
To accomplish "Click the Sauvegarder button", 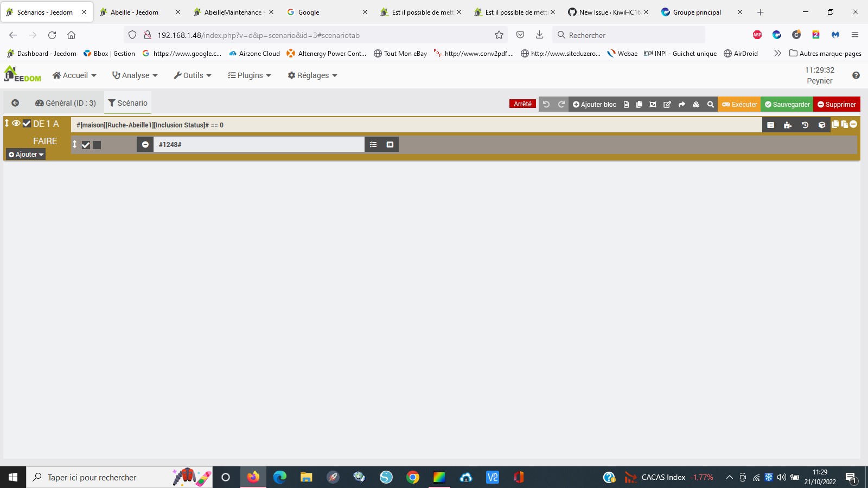I will 786,104.
